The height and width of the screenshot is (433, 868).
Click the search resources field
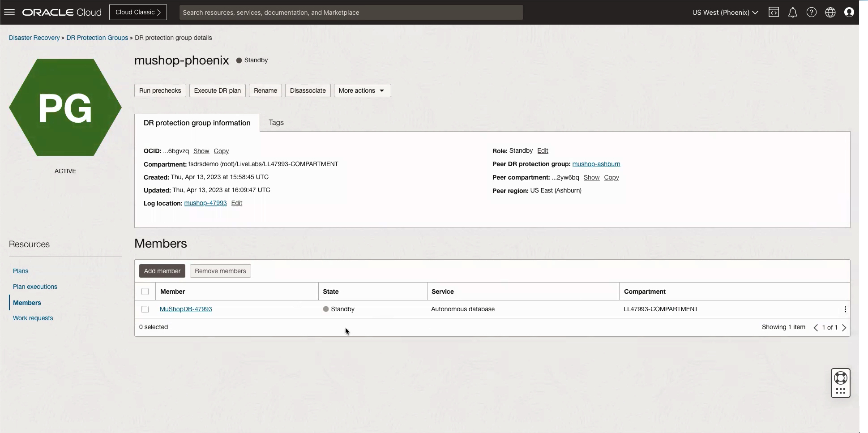[351, 12]
